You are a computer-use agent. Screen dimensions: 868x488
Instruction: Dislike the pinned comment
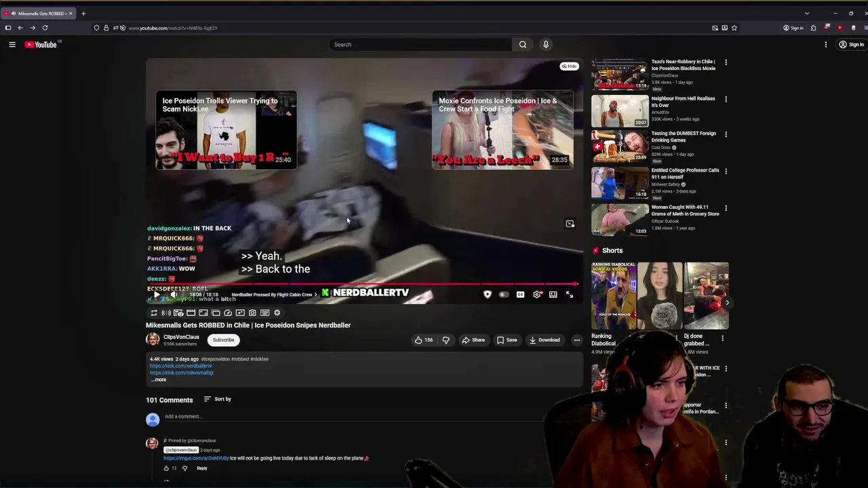pyautogui.click(x=184, y=468)
